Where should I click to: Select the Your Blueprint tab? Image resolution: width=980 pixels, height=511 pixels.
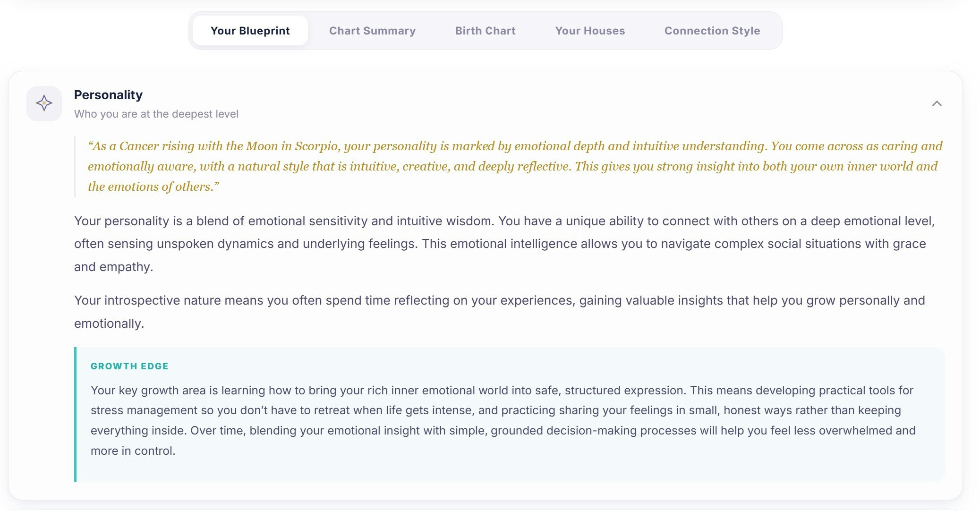[250, 31]
